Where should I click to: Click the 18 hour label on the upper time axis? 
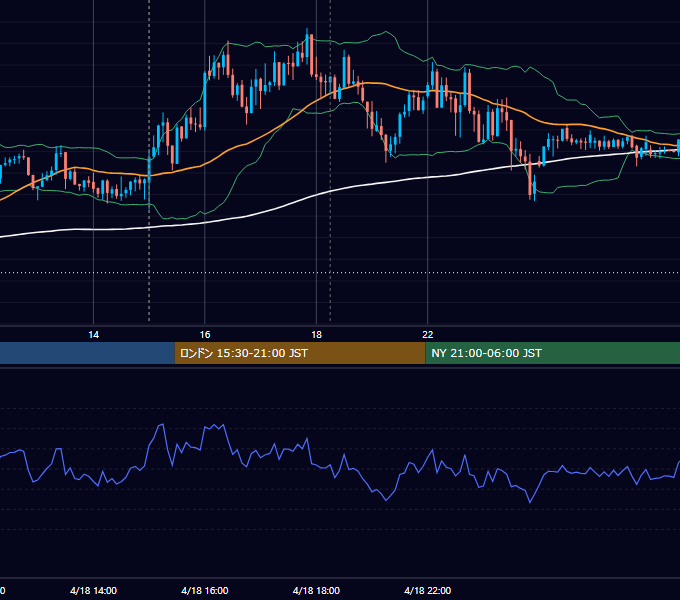tap(317, 335)
